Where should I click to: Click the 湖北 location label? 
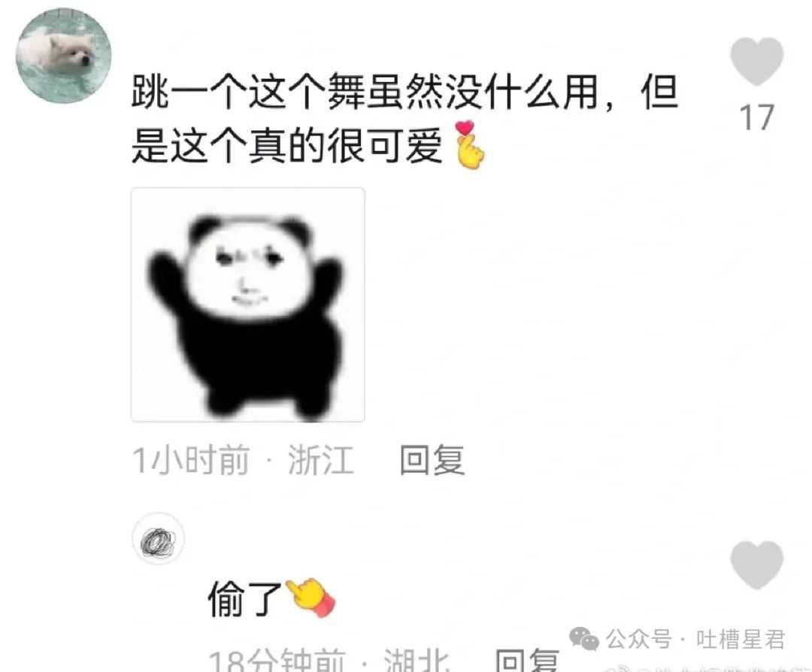[417, 661]
